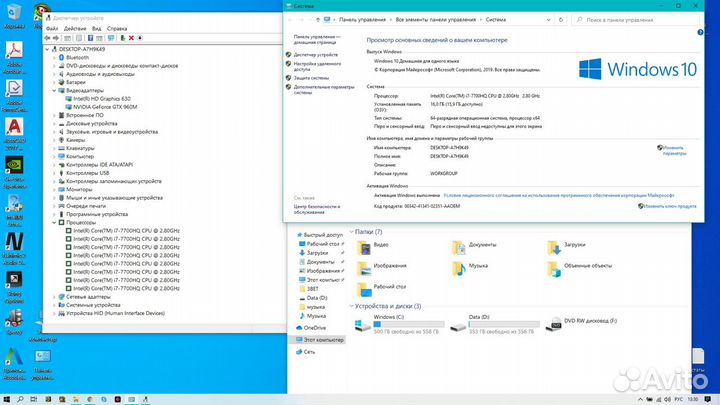Open the Recycle Bin desktop icon
This screenshot has width=720, height=405.
[14, 16]
